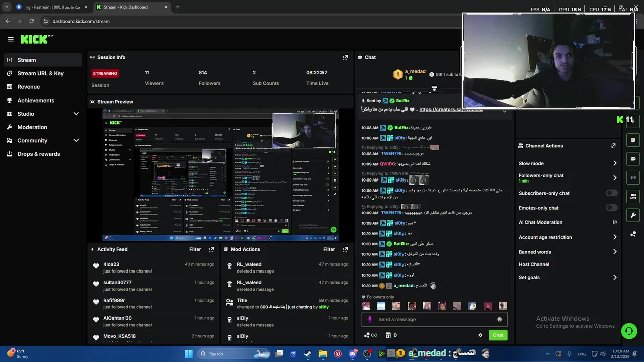Screen dimensions: 644x362
Task: Open File Explorer from the taskbar
Action: [x=323, y=354]
